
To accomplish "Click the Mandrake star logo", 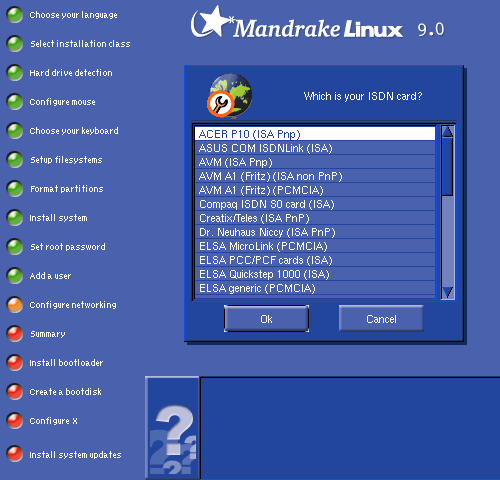I will (211, 22).
